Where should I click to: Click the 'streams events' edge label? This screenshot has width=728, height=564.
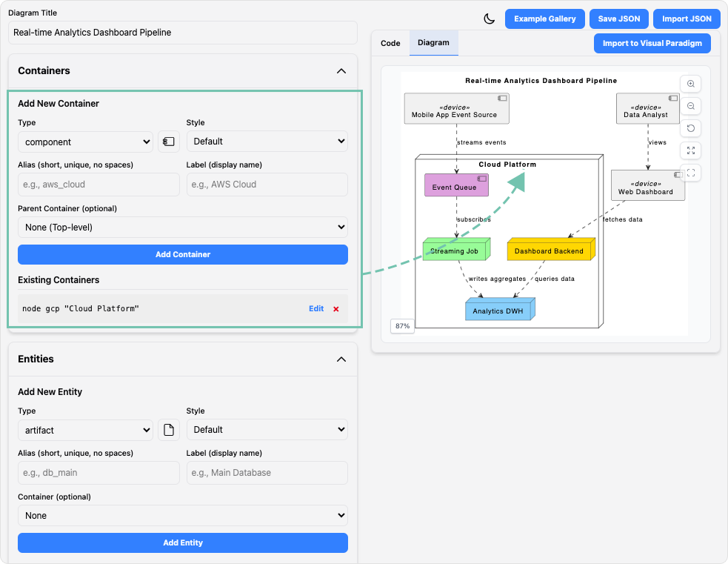481,142
